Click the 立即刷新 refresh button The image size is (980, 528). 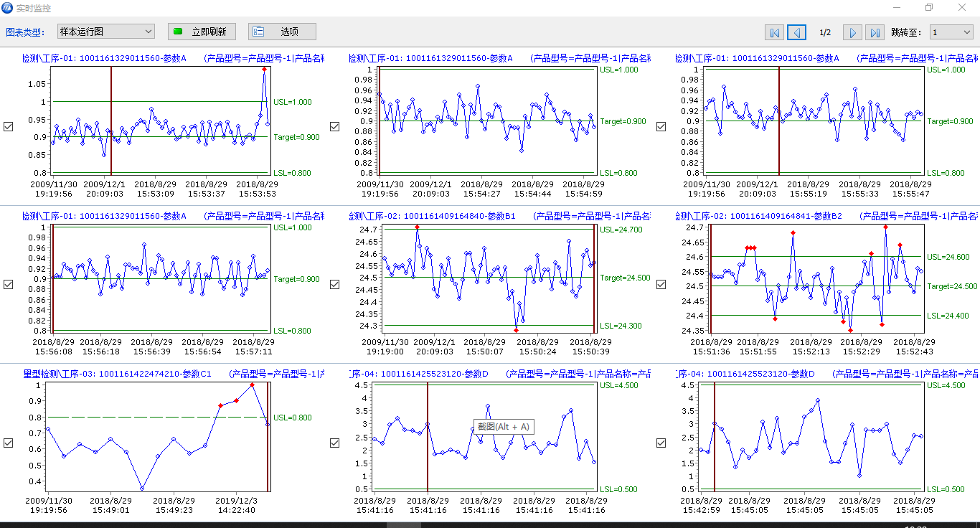click(201, 32)
